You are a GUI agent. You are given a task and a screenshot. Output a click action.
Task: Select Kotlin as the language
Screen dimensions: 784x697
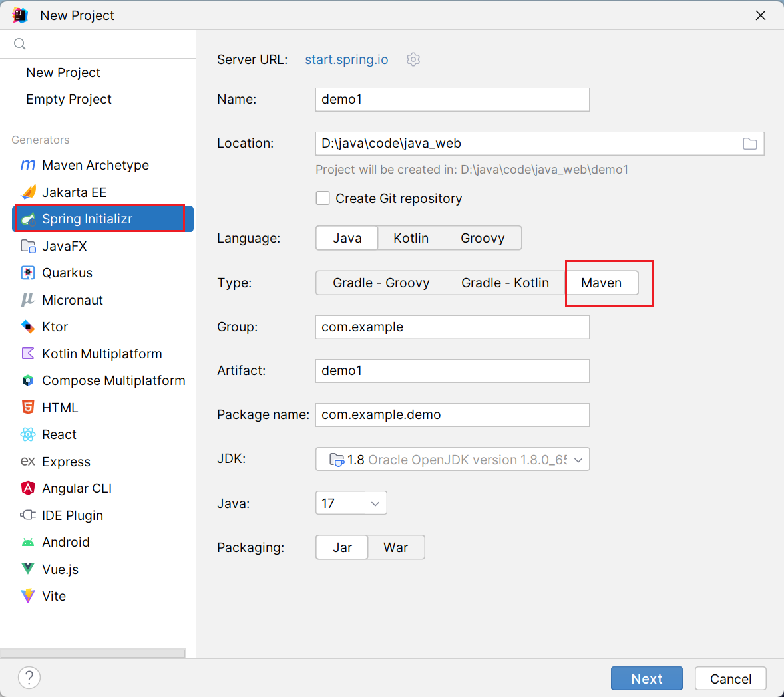[411, 238]
